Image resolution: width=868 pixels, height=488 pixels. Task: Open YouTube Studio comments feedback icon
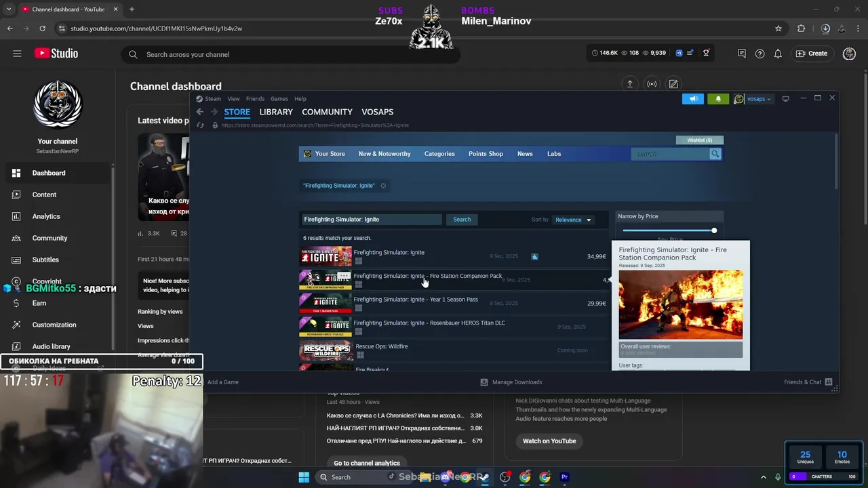click(x=742, y=54)
